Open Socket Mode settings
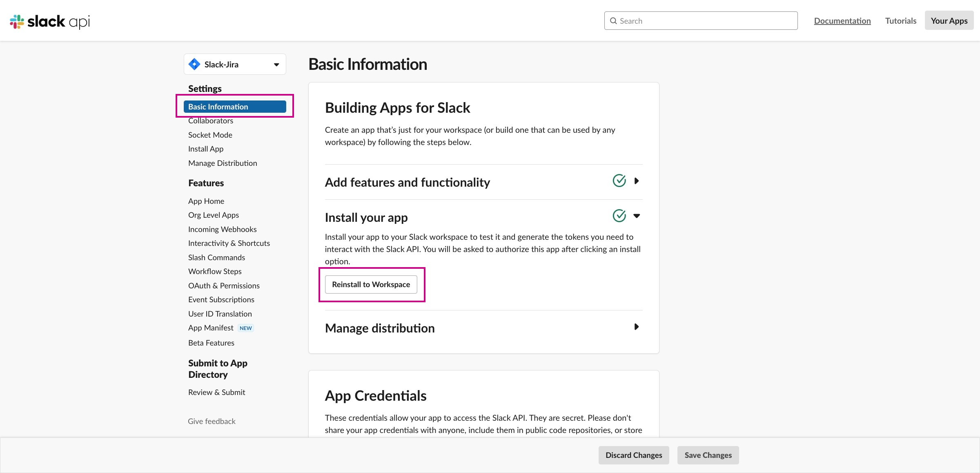 [210, 135]
